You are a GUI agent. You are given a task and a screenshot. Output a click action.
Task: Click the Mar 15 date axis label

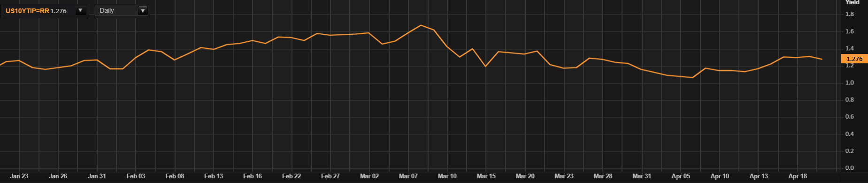point(486,176)
